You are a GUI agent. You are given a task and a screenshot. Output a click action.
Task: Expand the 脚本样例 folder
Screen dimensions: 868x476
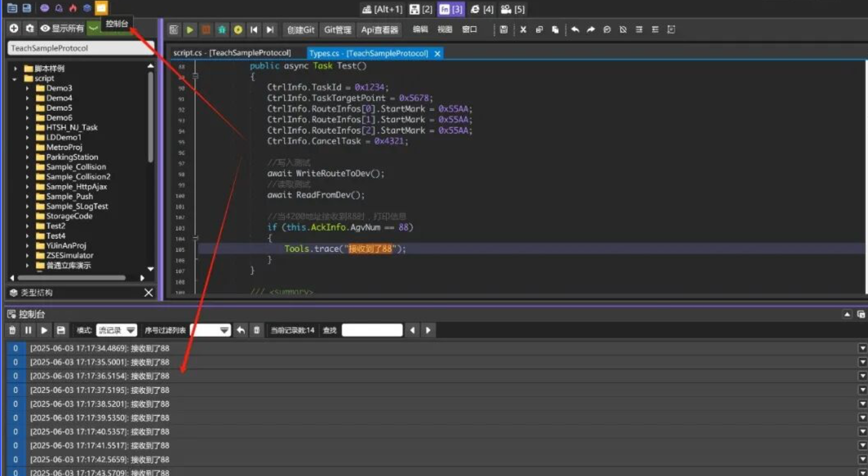point(15,69)
